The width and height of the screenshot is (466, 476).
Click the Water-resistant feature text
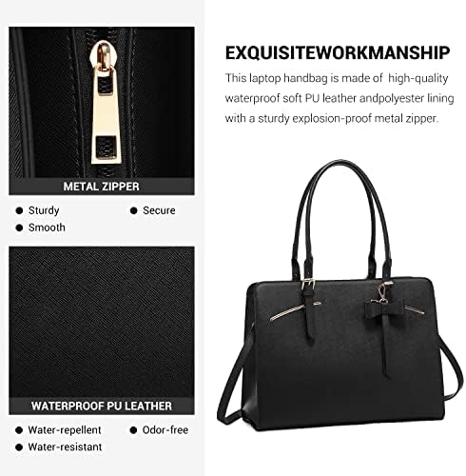(x=65, y=446)
